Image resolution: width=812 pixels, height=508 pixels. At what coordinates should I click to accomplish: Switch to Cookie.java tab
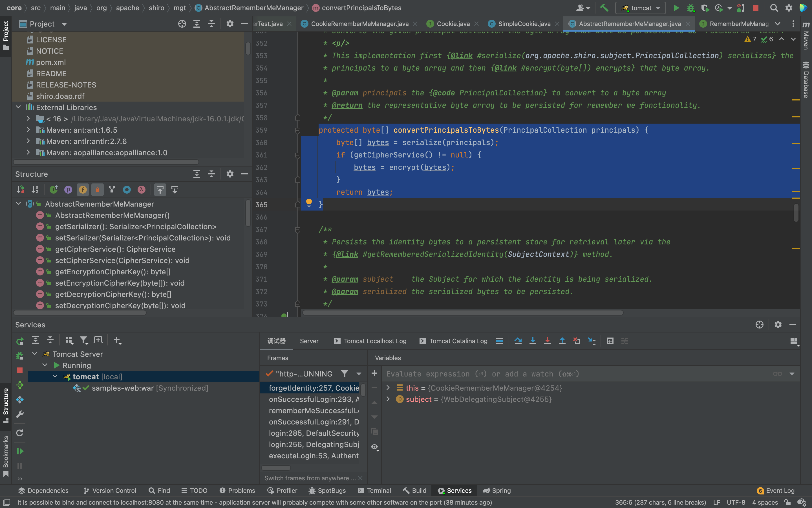pos(453,24)
